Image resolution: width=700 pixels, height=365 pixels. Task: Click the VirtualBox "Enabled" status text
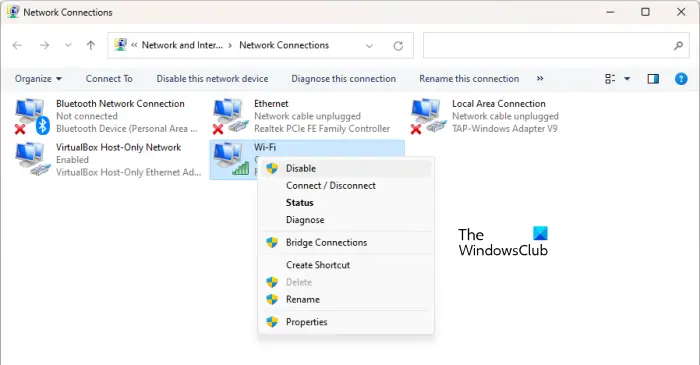click(72, 160)
